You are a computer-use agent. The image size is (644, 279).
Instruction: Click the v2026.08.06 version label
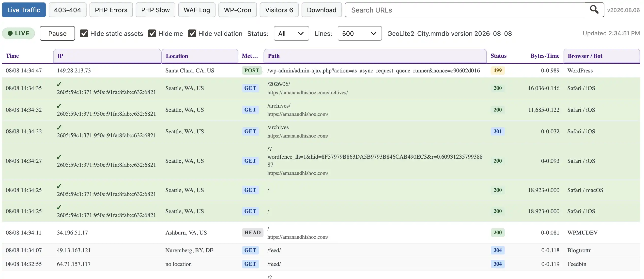[623, 10]
